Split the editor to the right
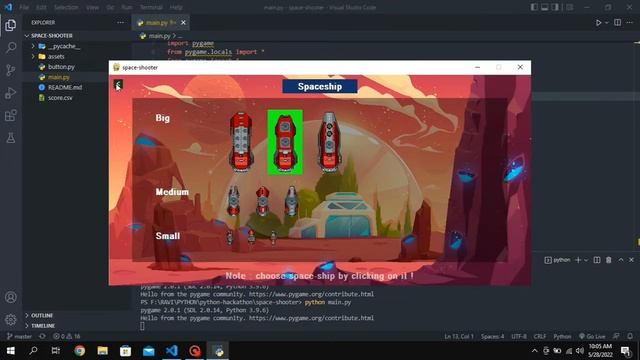The width and height of the screenshot is (640, 360). click(618, 23)
